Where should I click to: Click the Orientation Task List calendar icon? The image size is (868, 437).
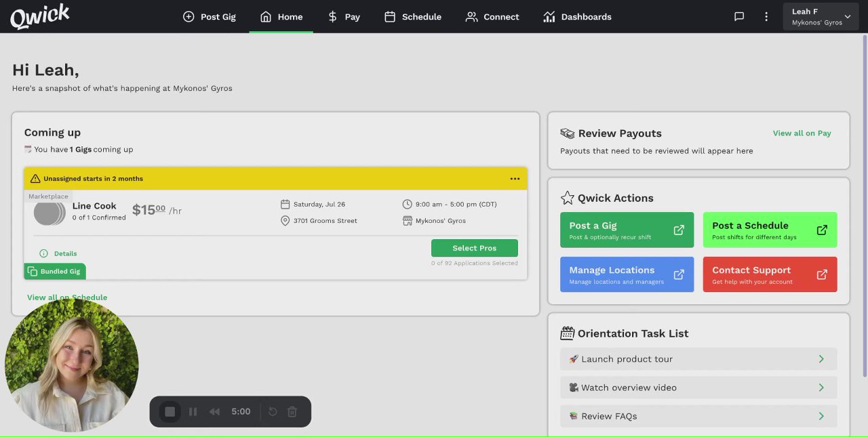(x=568, y=333)
